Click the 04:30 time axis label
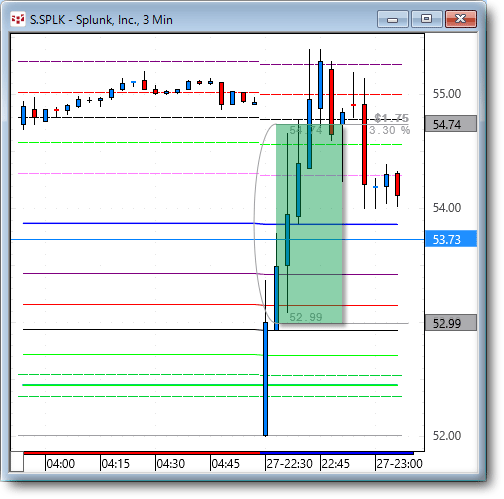 (170, 464)
